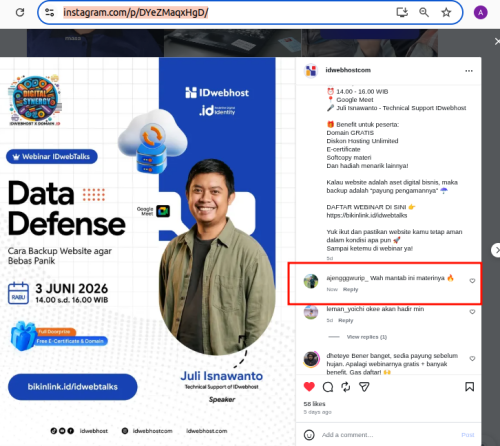Click the '5d' timestamp on leman_yoichi comment
Screen dimensions: 500x446
330,320
